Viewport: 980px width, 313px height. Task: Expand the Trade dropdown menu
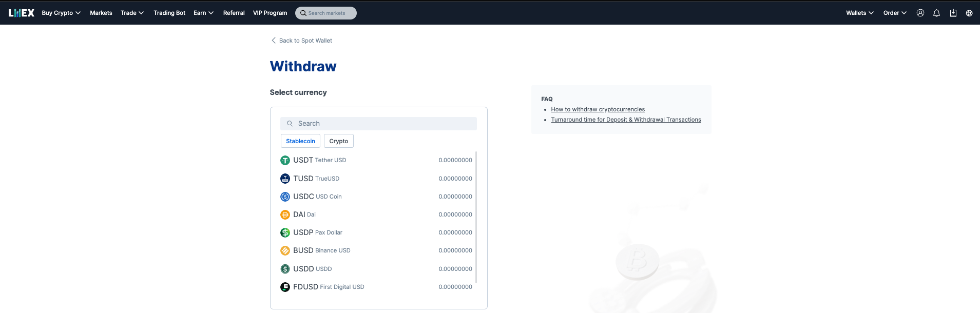tap(132, 13)
